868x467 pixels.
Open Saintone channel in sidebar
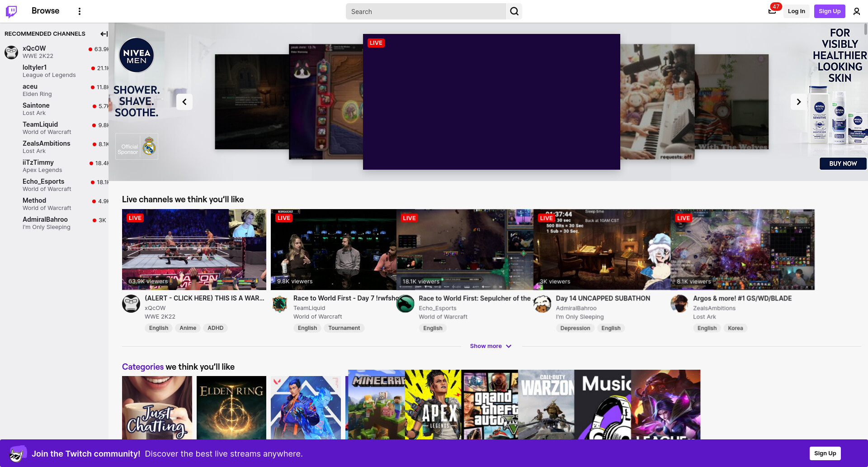click(x=54, y=109)
